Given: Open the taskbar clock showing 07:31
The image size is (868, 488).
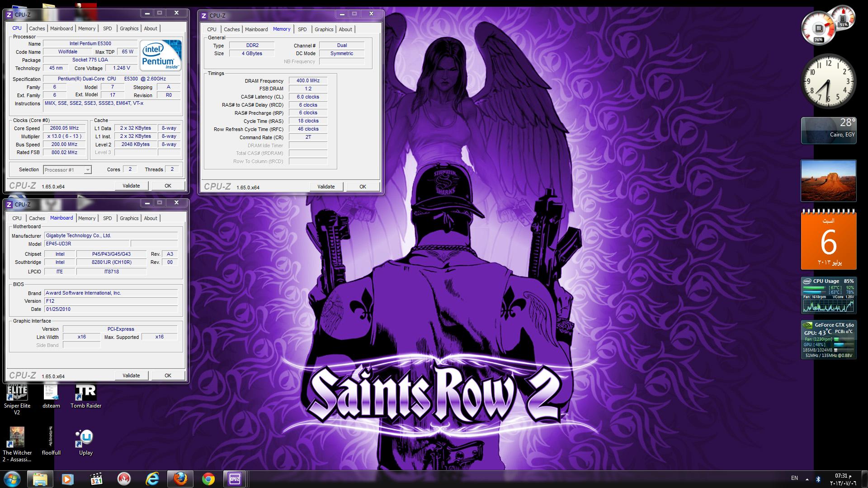Looking at the screenshot, I should [x=843, y=479].
